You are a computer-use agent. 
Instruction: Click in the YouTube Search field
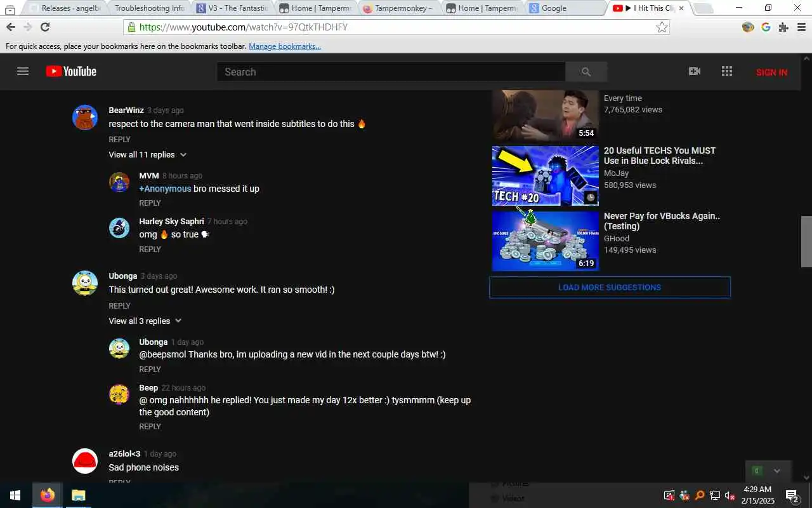tap(391, 72)
